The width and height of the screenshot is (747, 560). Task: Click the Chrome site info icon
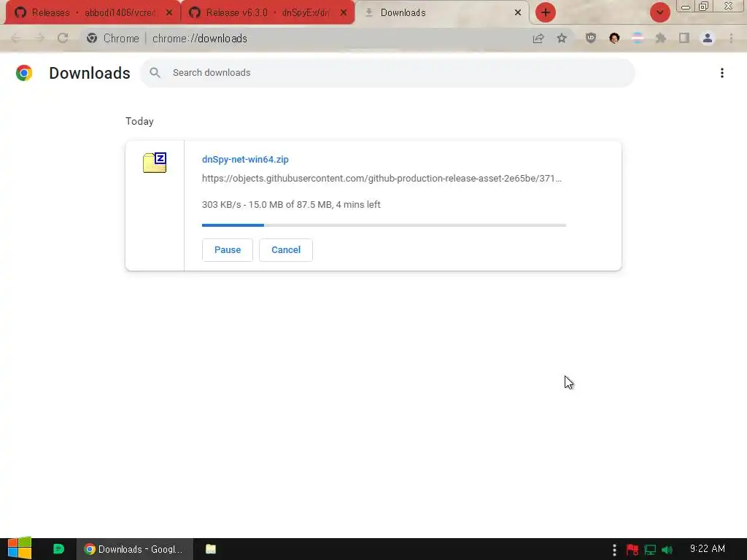[92, 38]
